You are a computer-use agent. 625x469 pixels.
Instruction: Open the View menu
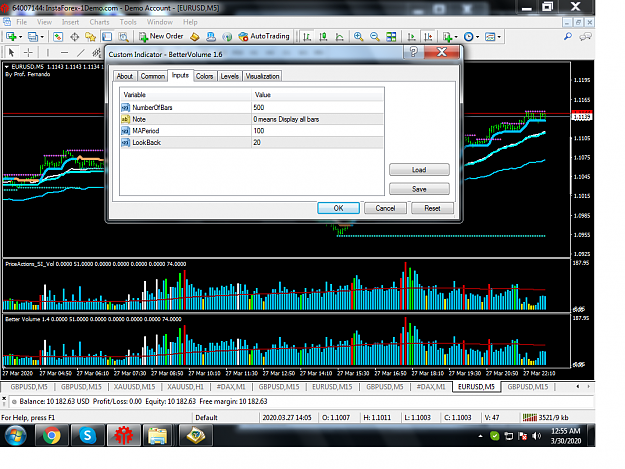[x=44, y=22]
